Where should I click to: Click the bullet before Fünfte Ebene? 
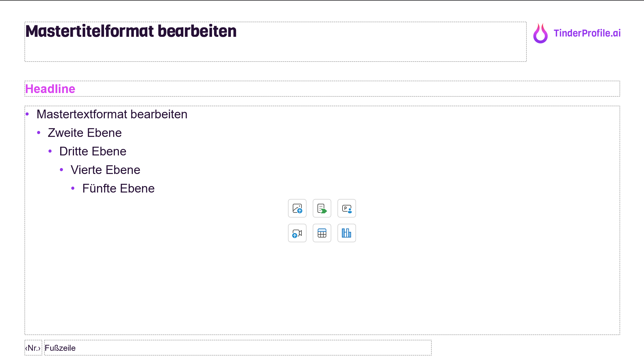click(x=73, y=188)
